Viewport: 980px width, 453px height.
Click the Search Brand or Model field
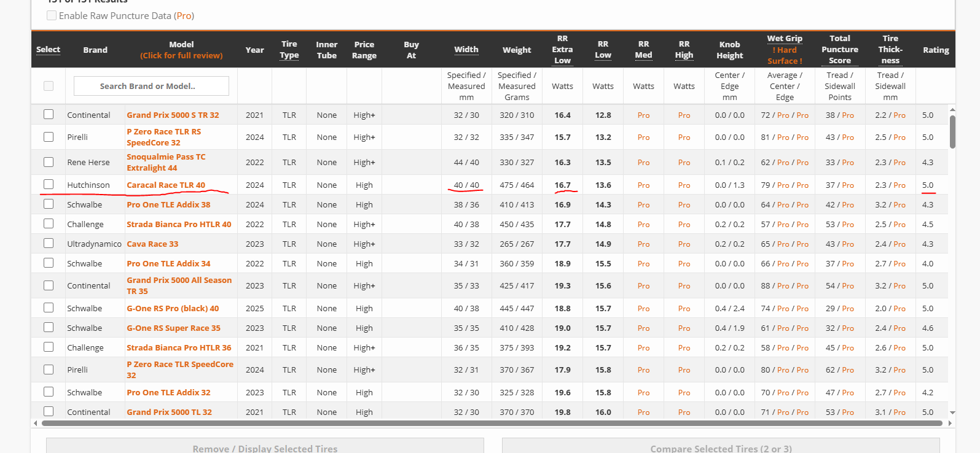(x=151, y=86)
